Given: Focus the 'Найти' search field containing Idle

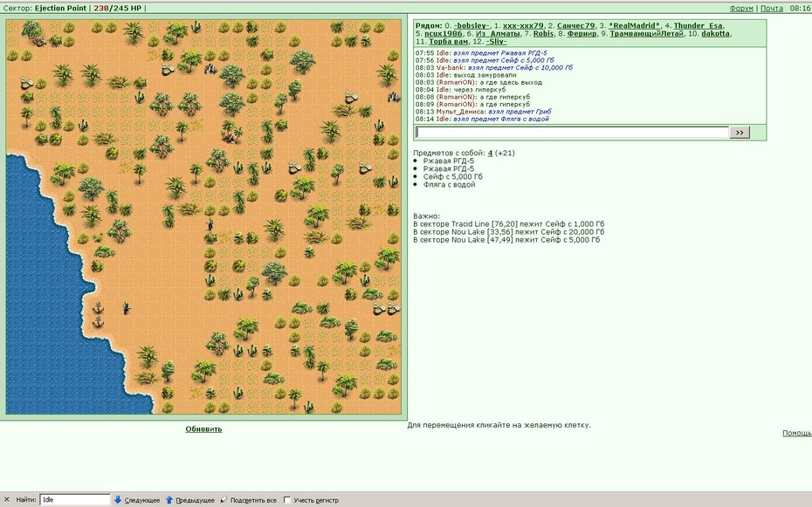Looking at the screenshot, I should pos(75,500).
